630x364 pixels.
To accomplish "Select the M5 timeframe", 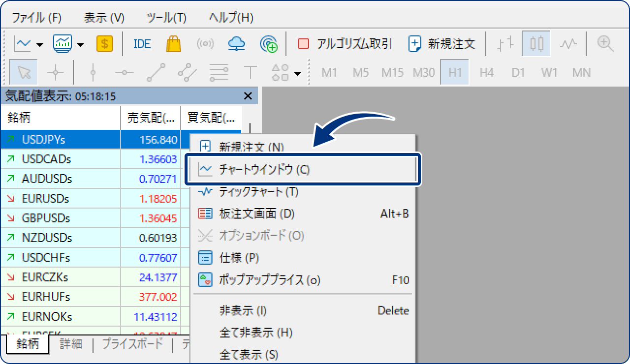I will pyautogui.click(x=361, y=73).
